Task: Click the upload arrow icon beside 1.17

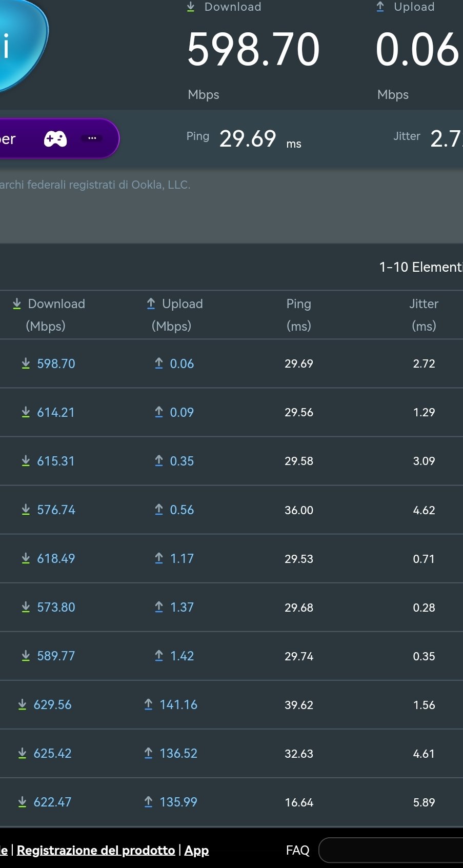Action: tap(159, 558)
